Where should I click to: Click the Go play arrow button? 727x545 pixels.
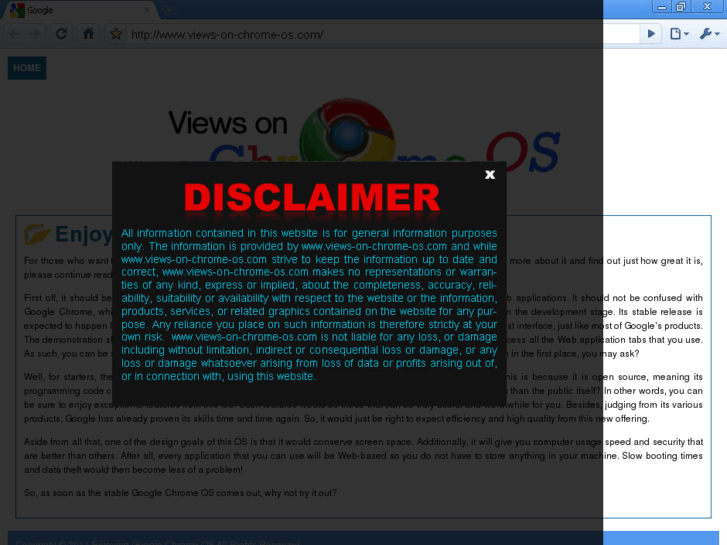651,34
